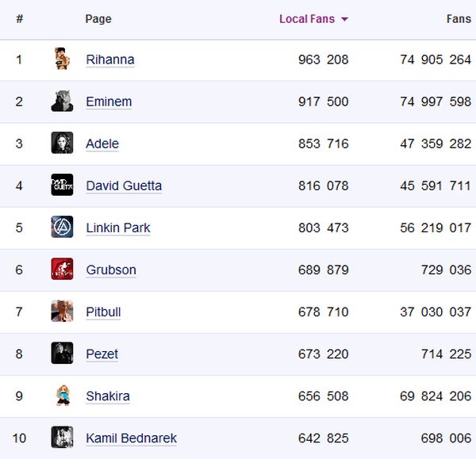The height and width of the screenshot is (459, 476).
Task: Click the # rank column header
Action: [19, 19]
